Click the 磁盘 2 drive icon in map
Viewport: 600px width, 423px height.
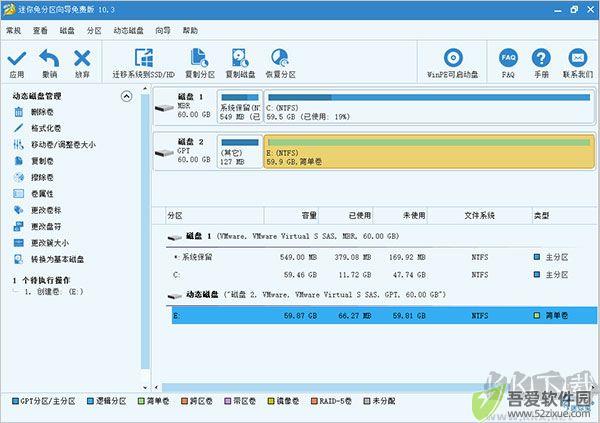165,153
